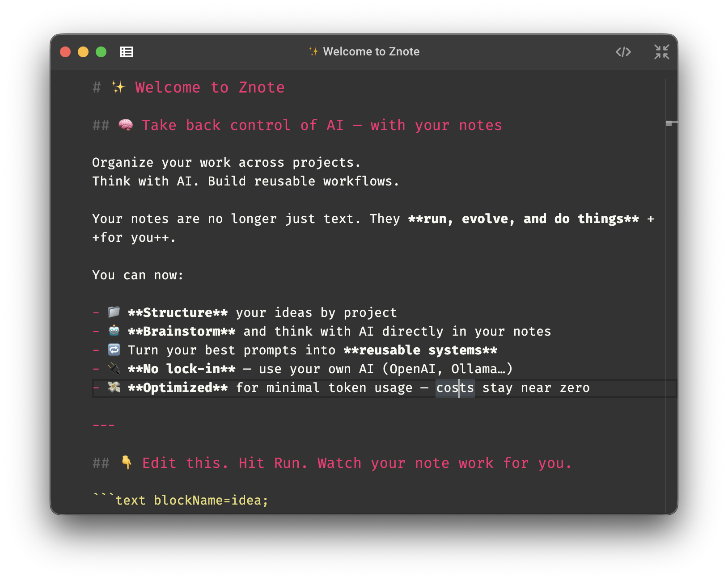Click '**Structure**' in the bullet list
The width and height of the screenshot is (728, 581).
pos(178,312)
